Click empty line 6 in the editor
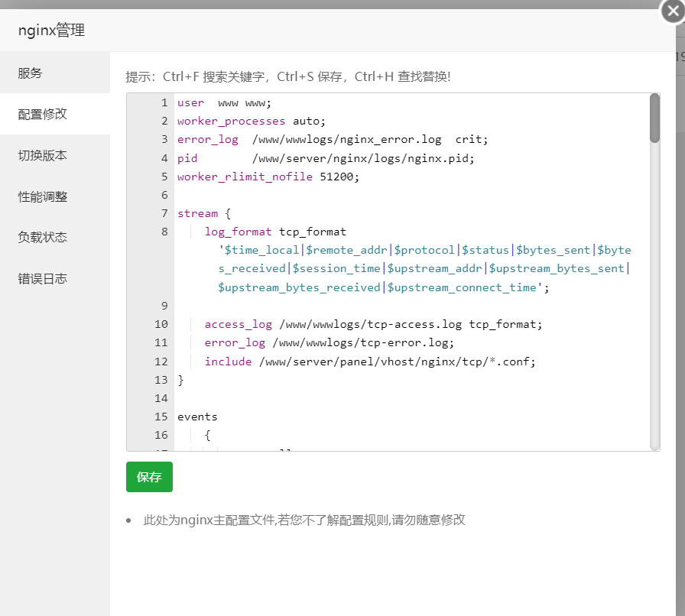 click(x=411, y=195)
